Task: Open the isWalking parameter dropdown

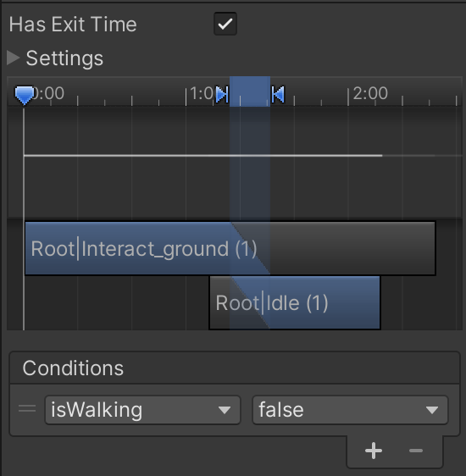Action: (142, 410)
